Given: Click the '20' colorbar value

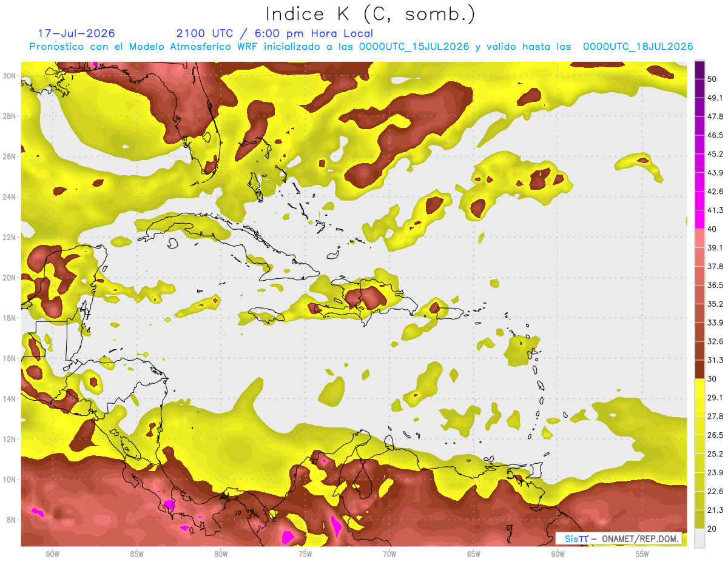Looking at the screenshot, I should pos(712,529).
